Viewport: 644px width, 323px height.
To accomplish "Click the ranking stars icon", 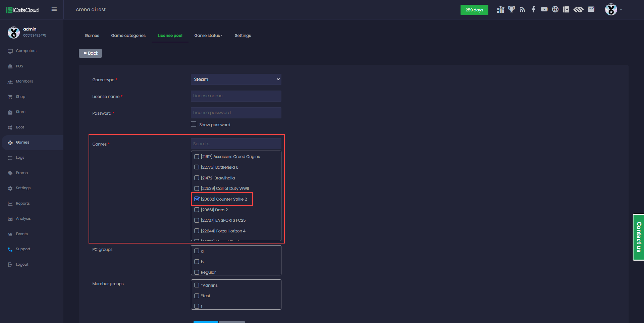I will [x=500, y=9].
